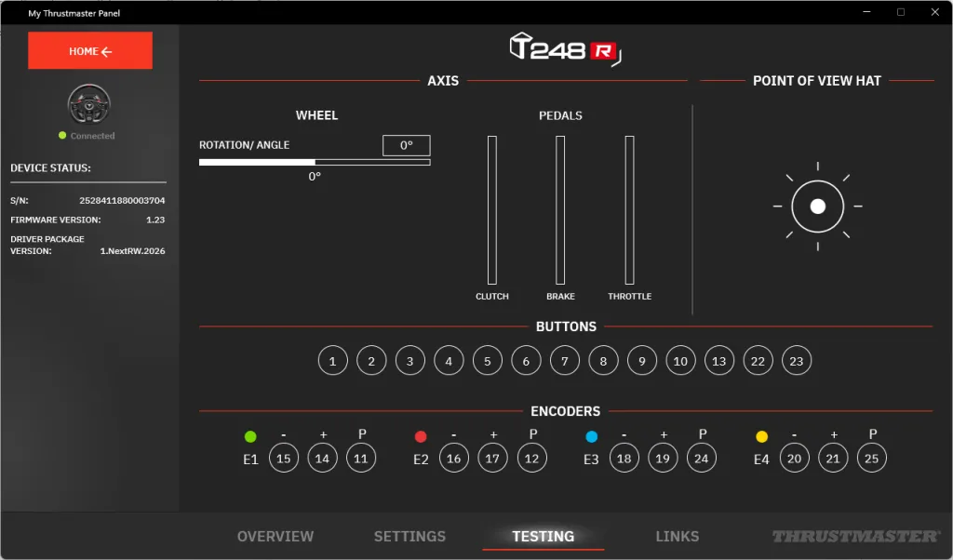Click button indicator 5
The image size is (953, 560).
(x=488, y=361)
